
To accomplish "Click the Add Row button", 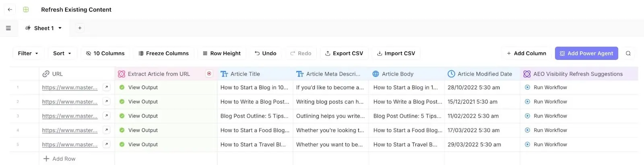I will click(x=59, y=159).
